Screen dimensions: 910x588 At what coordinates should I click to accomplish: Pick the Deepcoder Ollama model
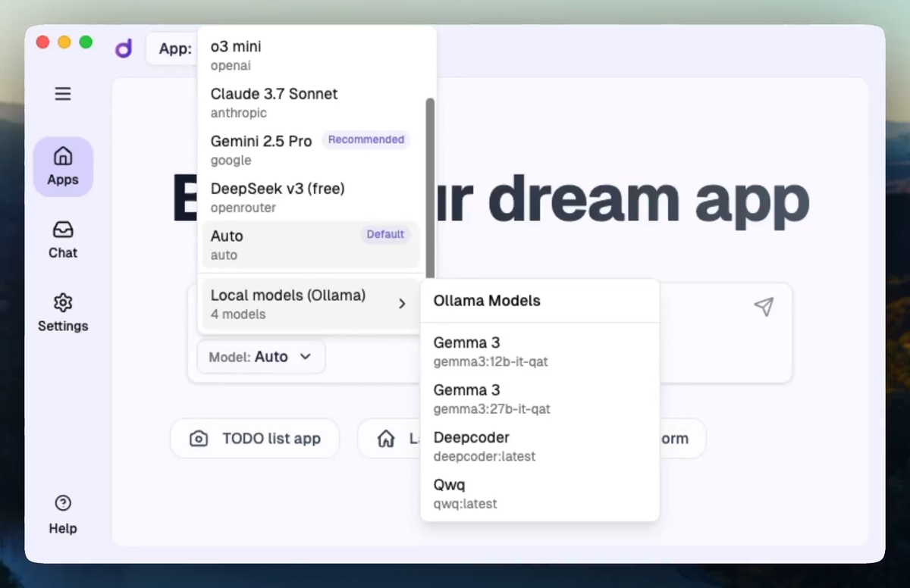click(x=540, y=446)
